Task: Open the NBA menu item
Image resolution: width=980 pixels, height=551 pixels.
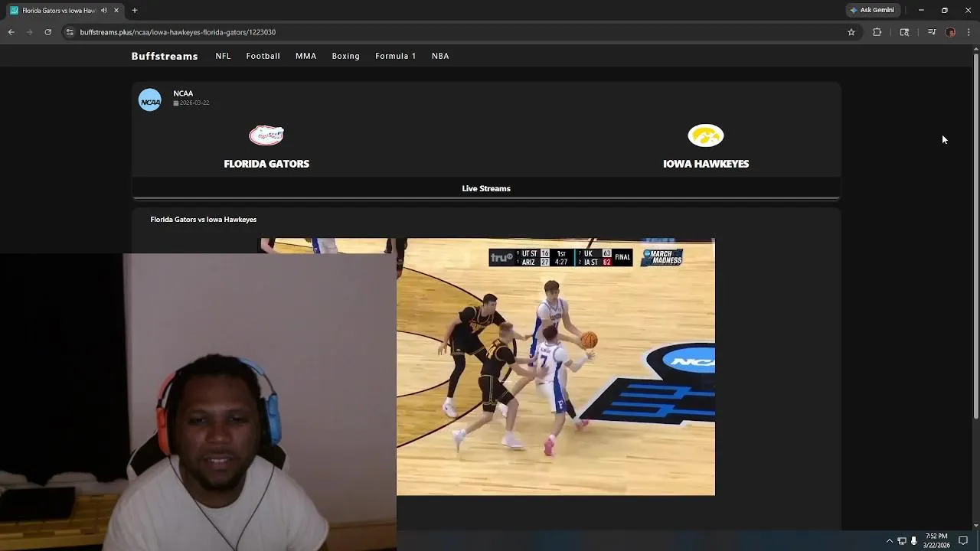Action: coord(440,56)
